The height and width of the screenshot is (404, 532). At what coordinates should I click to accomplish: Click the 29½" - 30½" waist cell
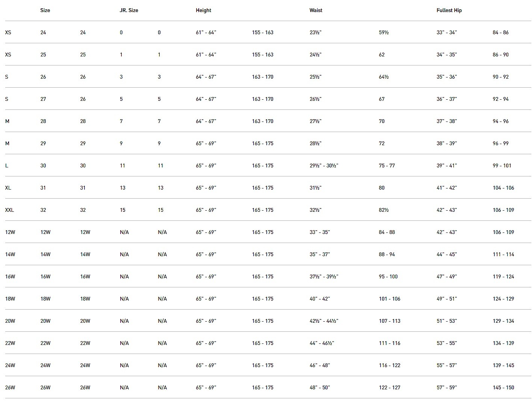(323, 166)
